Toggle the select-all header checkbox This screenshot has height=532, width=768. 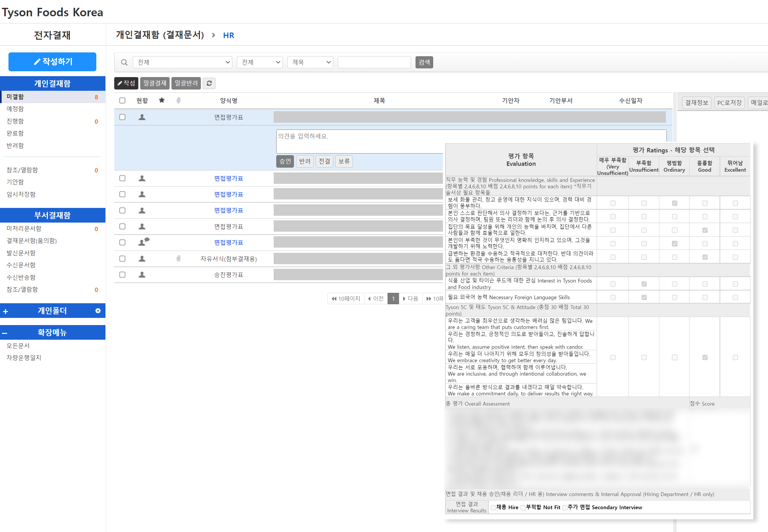point(122,100)
